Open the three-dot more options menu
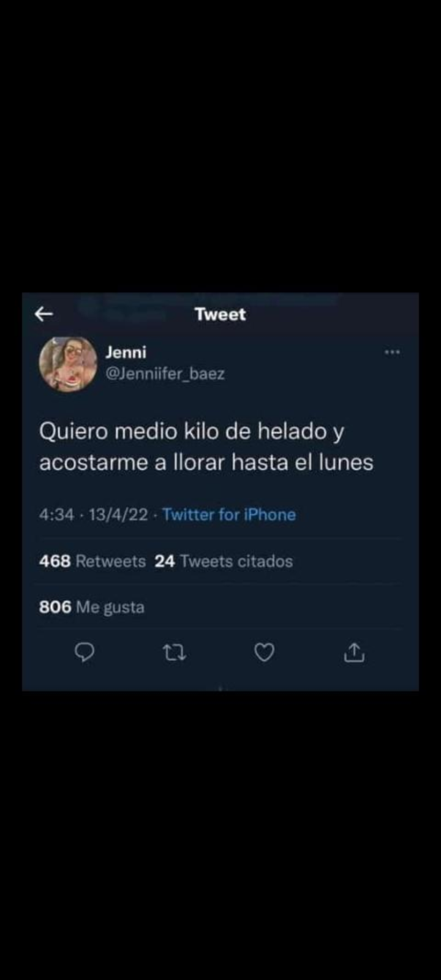Viewport: 441px width, 980px height. click(x=392, y=352)
